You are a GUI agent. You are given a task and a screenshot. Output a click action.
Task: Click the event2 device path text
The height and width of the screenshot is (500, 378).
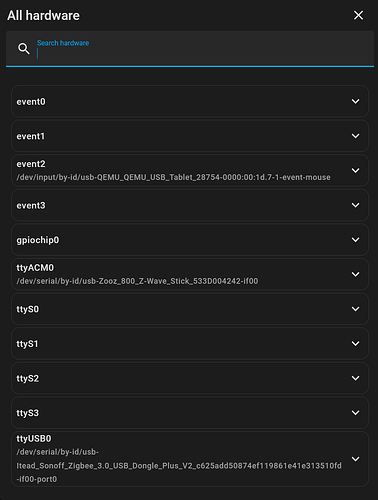(173, 177)
